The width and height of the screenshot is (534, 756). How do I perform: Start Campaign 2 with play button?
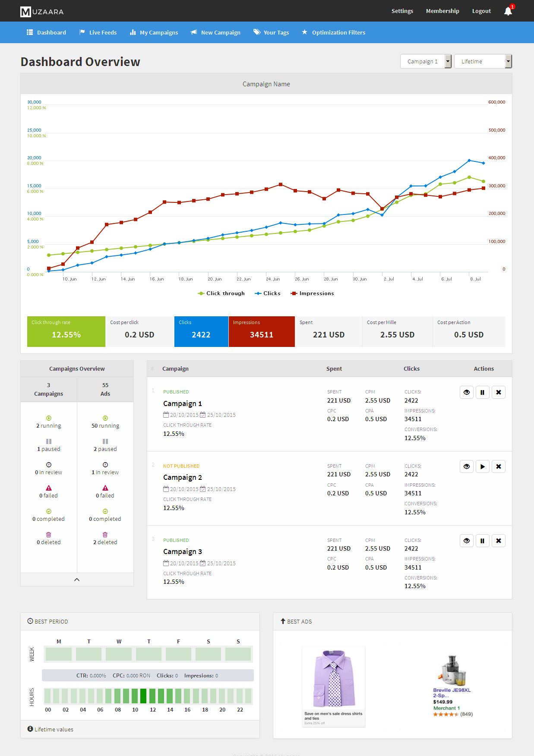pyautogui.click(x=482, y=466)
